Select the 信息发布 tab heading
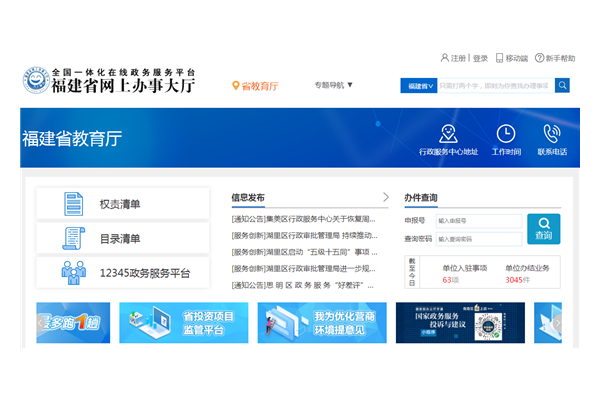Screen dimensions: 600x400 click(x=248, y=198)
